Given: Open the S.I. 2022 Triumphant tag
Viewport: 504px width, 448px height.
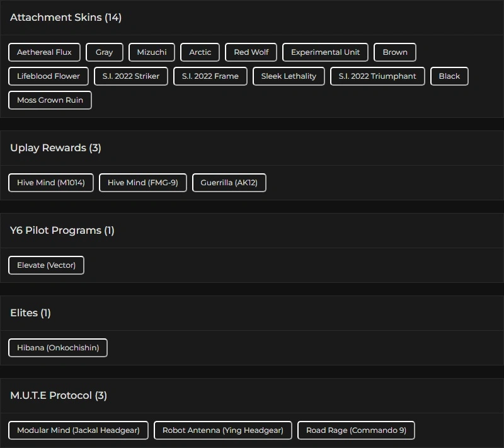Looking at the screenshot, I should (377, 76).
